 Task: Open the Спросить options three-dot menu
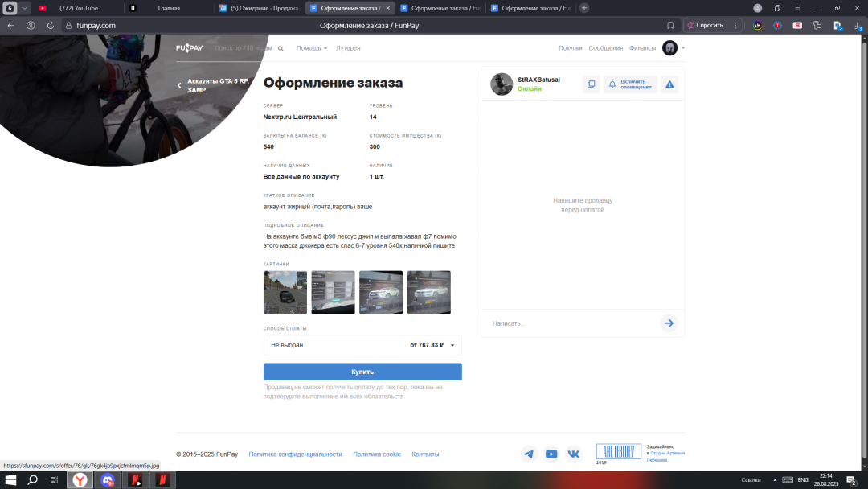pos(735,26)
